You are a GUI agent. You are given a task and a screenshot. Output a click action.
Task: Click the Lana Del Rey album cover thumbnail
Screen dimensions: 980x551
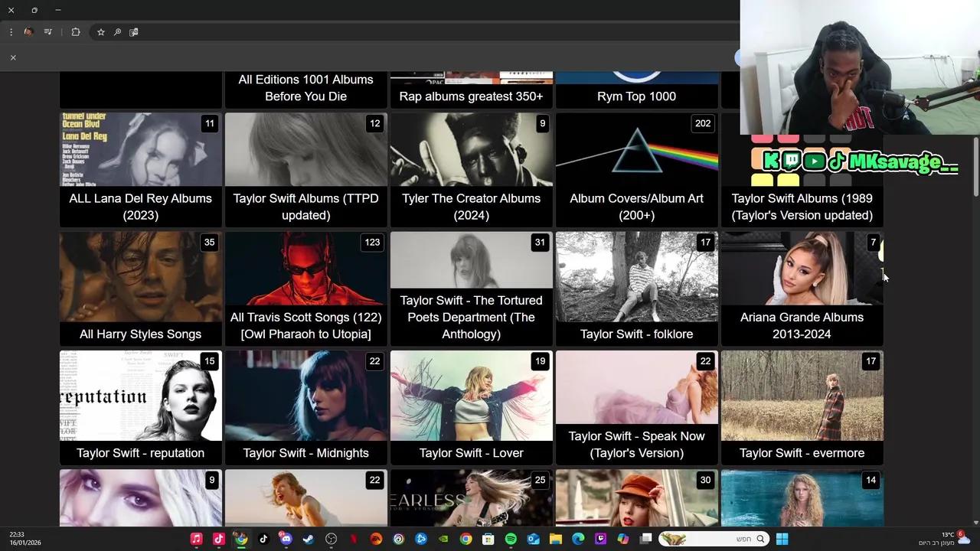[x=140, y=149]
